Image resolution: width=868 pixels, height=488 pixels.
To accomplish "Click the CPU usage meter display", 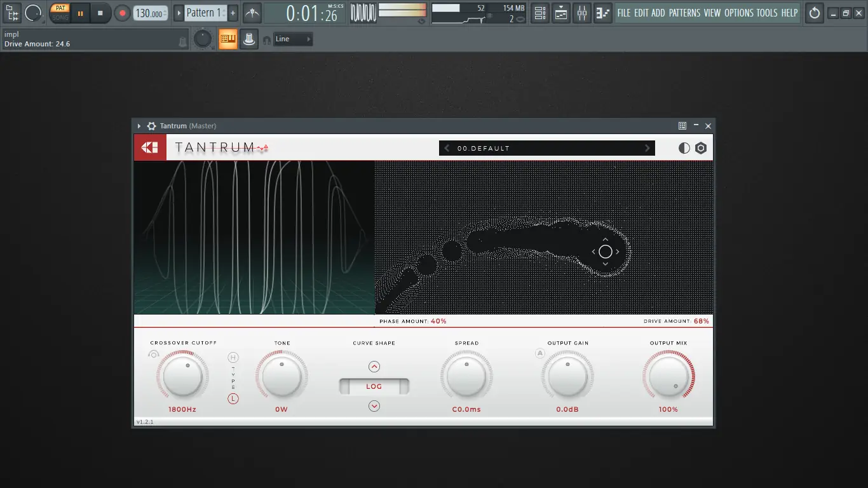I will [459, 13].
